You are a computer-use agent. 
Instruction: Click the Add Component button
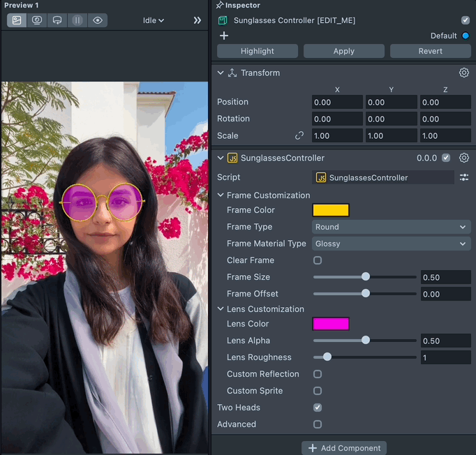[344, 448]
